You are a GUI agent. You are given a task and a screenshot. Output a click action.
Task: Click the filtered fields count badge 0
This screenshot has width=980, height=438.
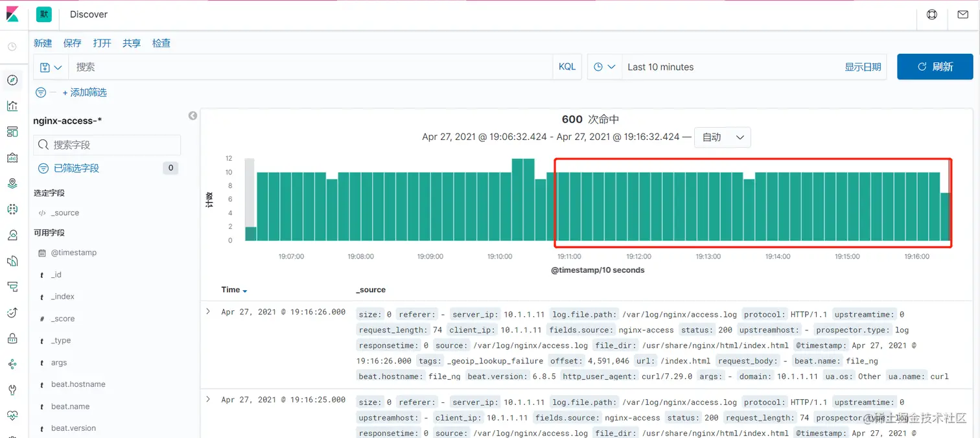click(170, 168)
